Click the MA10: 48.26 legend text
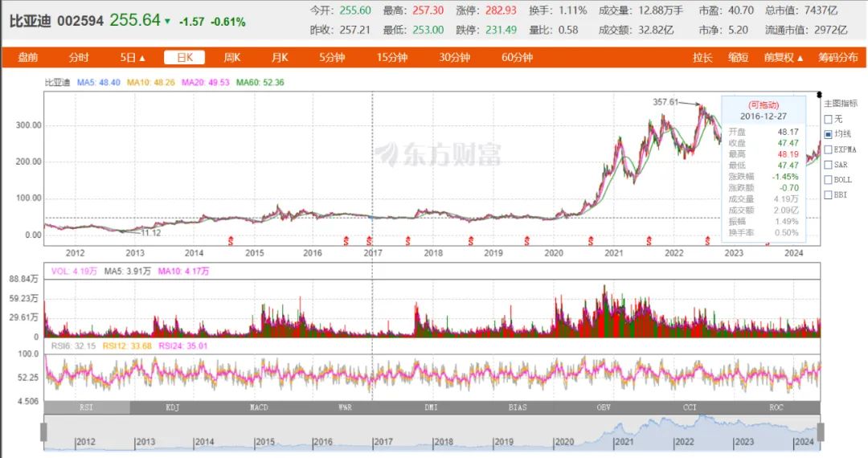Screen dimensions: 868x458 click(x=150, y=83)
